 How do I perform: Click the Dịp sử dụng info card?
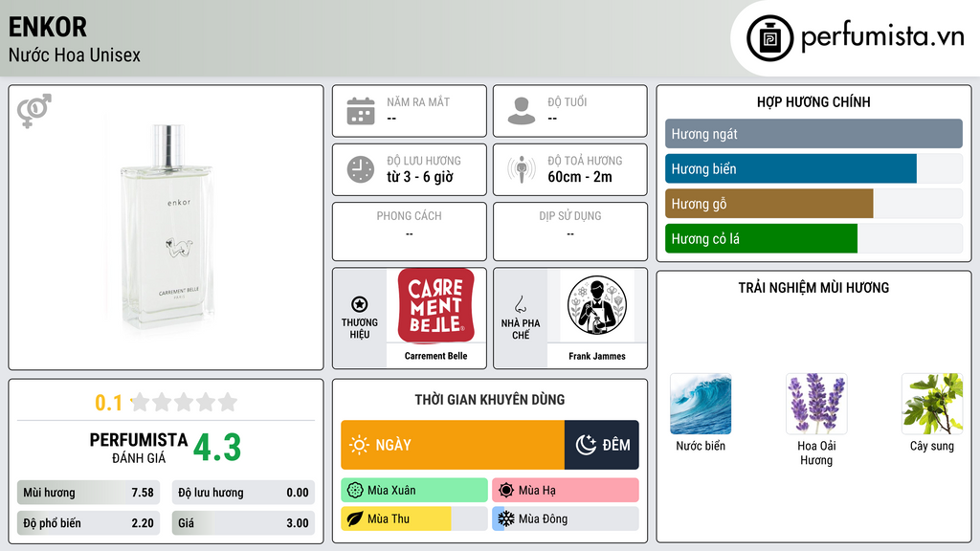tap(570, 231)
